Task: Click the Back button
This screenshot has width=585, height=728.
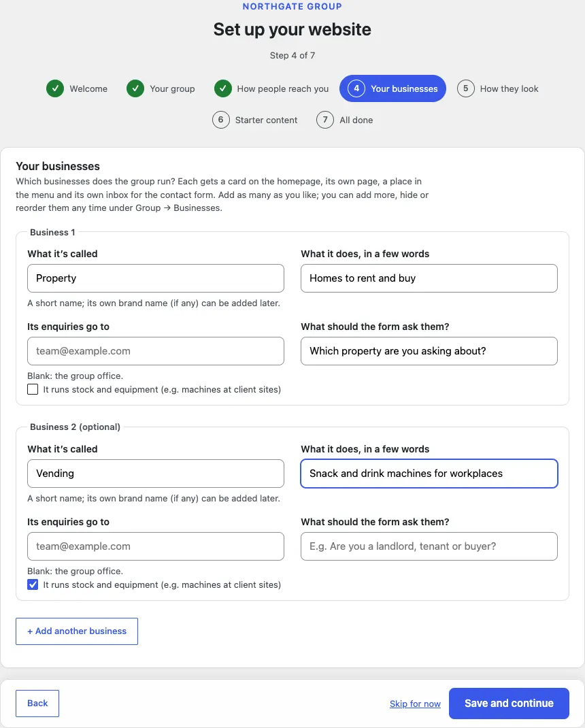Action: click(x=37, y=704)
